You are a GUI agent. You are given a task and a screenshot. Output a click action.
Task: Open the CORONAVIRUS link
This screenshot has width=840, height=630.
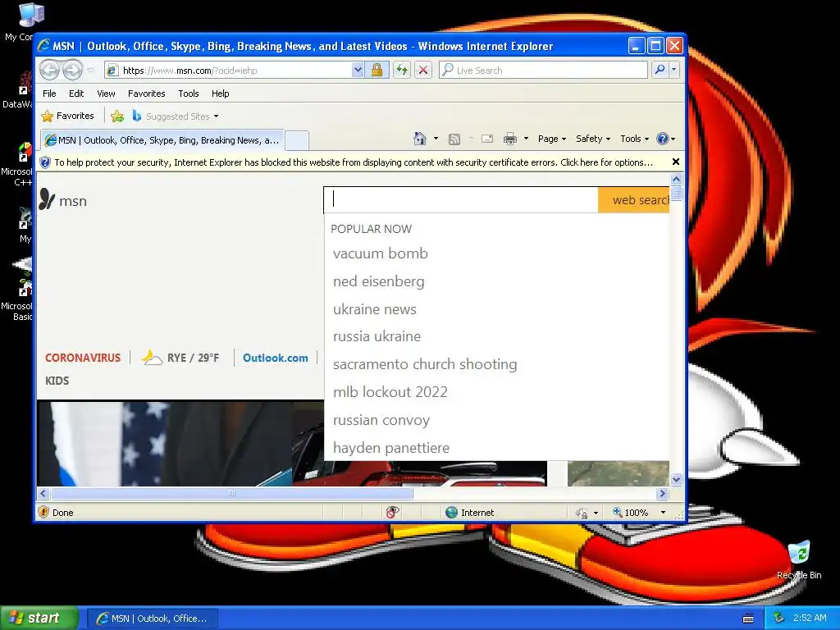click(x=83, y=358)
